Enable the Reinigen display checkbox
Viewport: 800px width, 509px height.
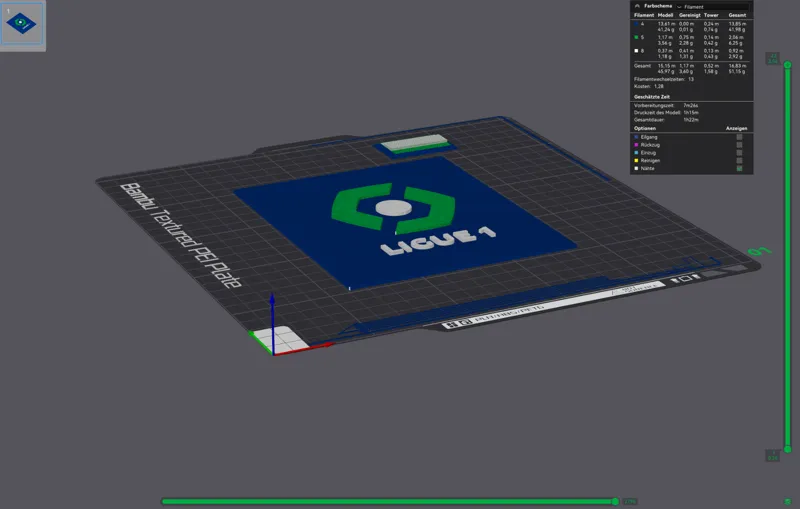[739, 161]
